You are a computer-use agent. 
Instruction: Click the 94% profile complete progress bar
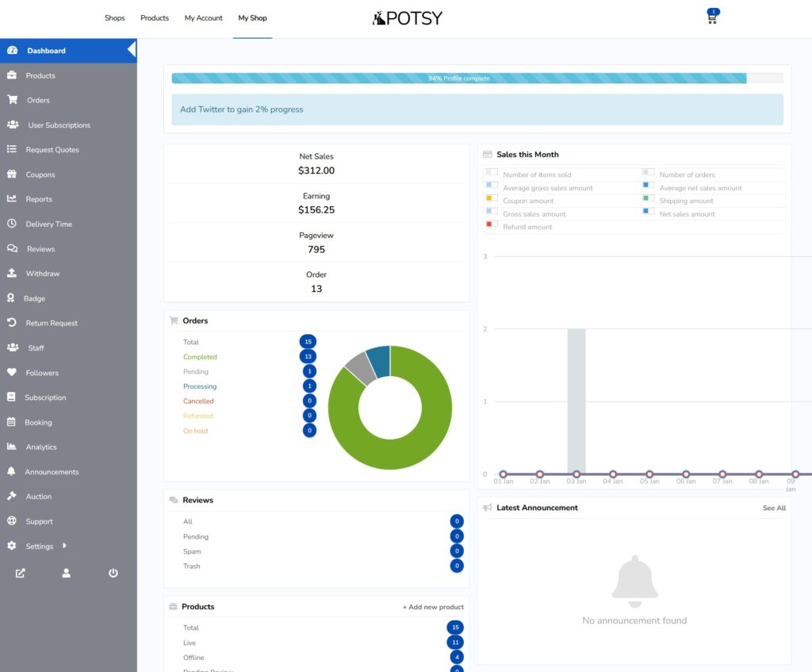(x=459, y=79)
